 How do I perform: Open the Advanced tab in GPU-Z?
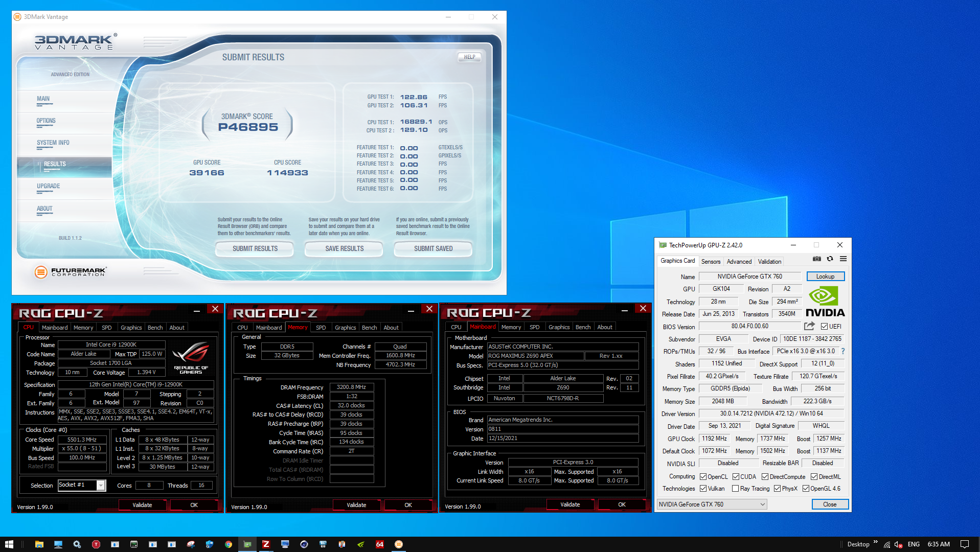click(739, 261)
